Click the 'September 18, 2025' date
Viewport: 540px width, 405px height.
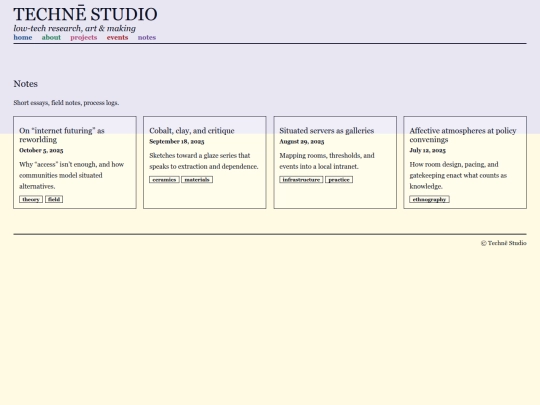(177, 142)
